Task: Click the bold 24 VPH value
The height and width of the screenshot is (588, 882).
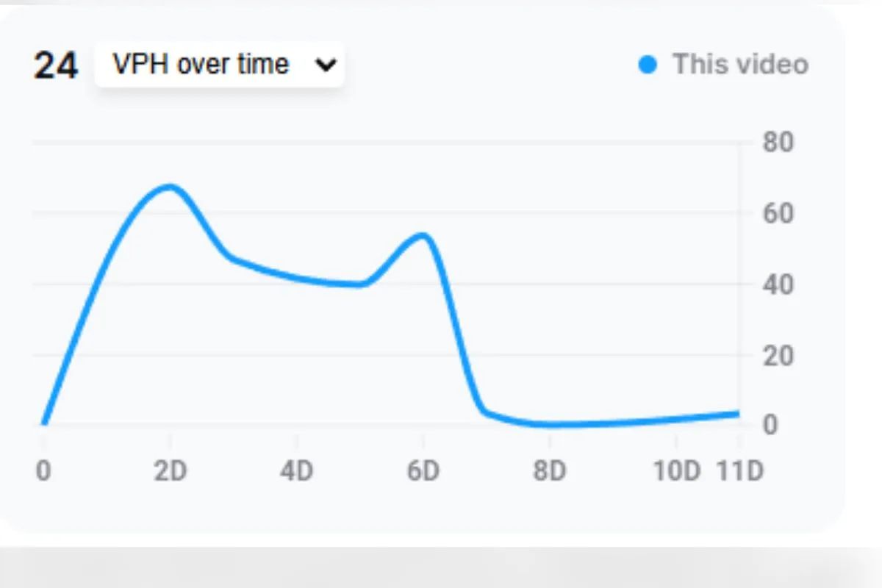Action: tap(55, 66)
